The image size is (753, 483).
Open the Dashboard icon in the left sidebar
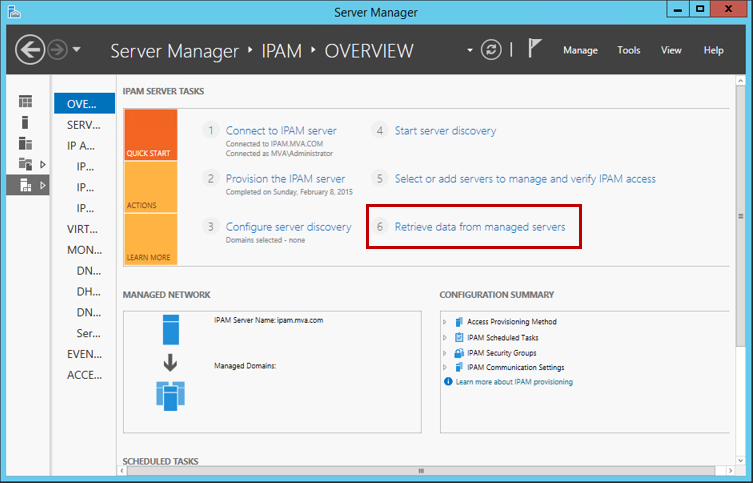(x=25, y=102)
